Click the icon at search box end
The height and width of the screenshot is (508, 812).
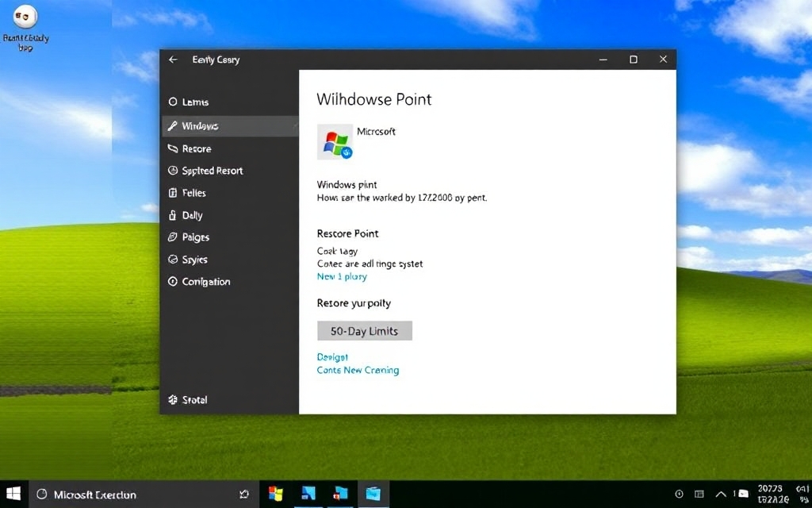coord(244,495)
